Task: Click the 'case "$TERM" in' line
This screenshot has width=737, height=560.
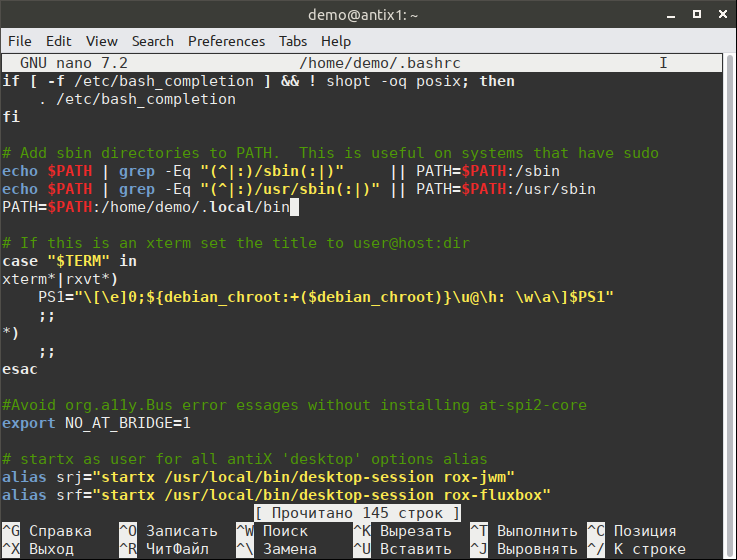Action: tap(70, 261)
